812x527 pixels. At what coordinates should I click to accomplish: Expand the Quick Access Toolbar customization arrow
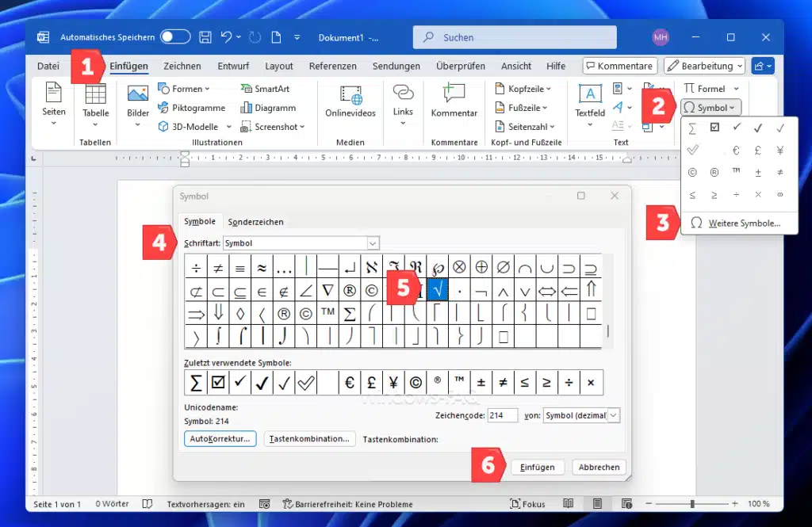click(297, 37)
